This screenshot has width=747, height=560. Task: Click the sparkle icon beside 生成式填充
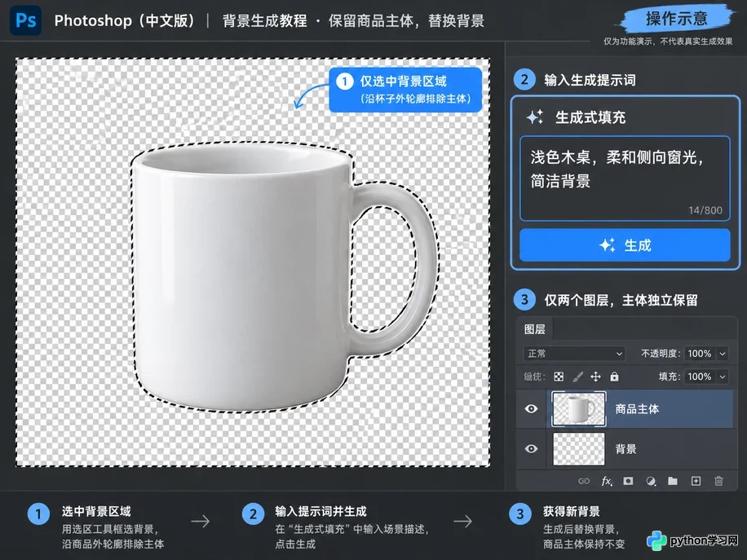click(534, 117)
